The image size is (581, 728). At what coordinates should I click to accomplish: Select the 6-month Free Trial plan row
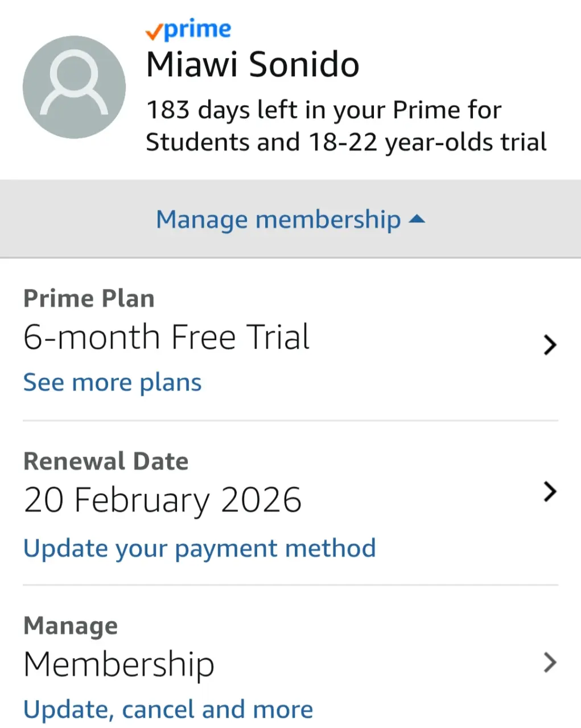pyautogui.click(x=290, y=340)
